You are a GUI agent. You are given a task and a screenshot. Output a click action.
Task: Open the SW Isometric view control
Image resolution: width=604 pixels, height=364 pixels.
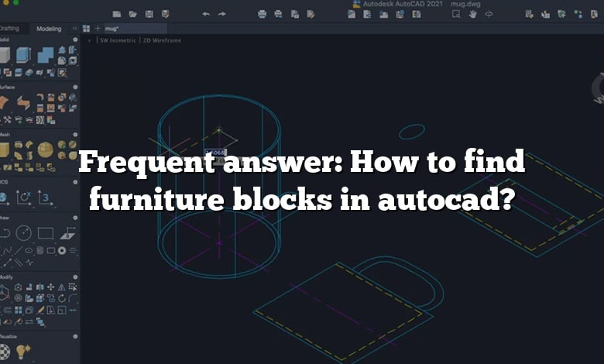(118, 40)
